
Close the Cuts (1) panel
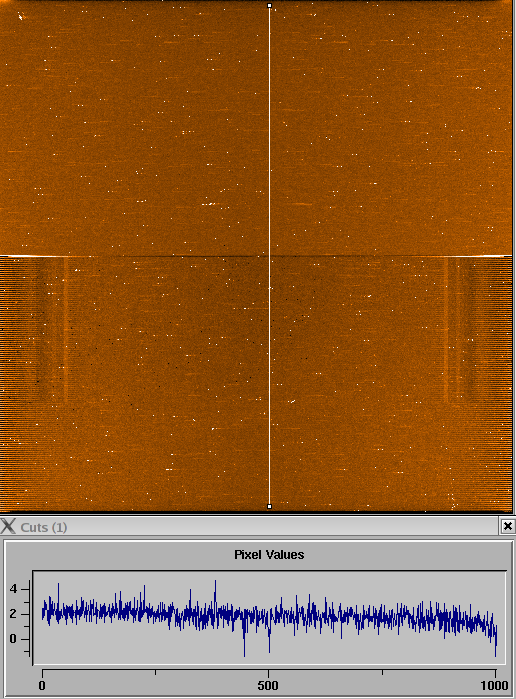click(x=508, y=526)
